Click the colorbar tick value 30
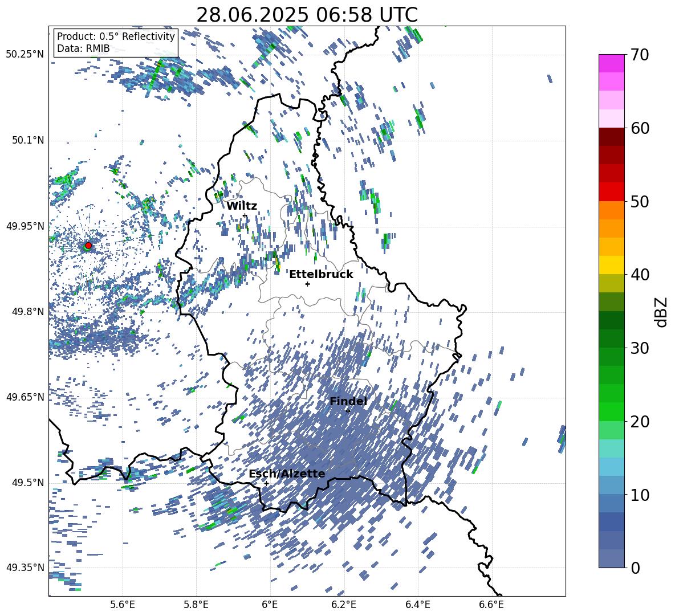The width and height of the screenshot is (675, 616). [x=640, y=348]
